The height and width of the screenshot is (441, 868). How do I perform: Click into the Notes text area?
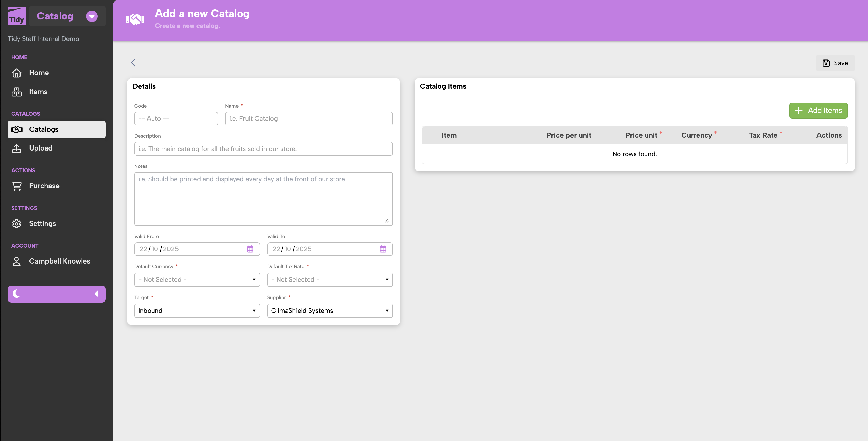(x=263, y=199)
